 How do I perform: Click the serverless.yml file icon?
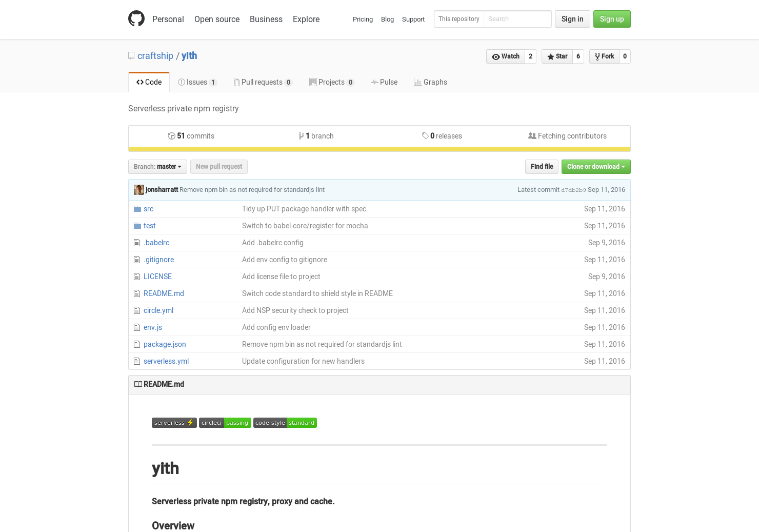pos(137,361)
